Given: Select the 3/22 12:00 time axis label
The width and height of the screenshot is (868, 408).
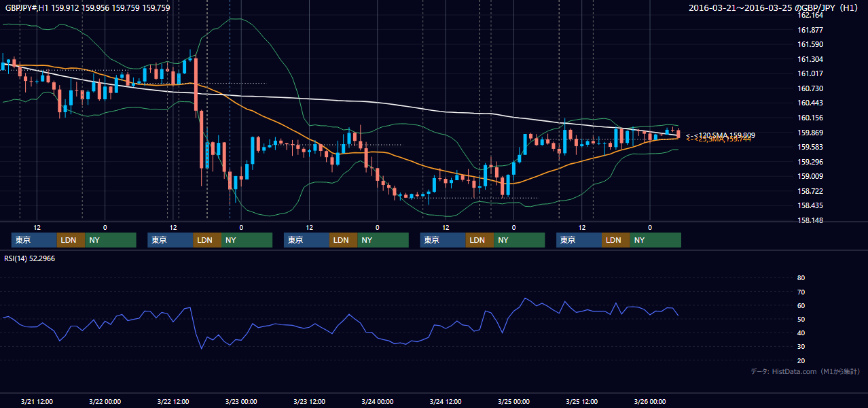Looking at the screenshot, I should point(173,401).
